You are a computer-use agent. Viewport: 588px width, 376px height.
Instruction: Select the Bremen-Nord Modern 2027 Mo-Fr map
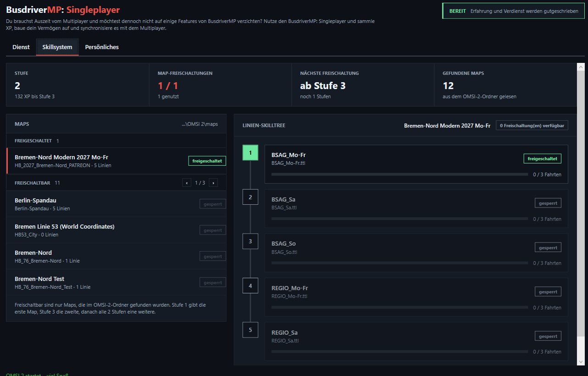[x=117, y=161]
